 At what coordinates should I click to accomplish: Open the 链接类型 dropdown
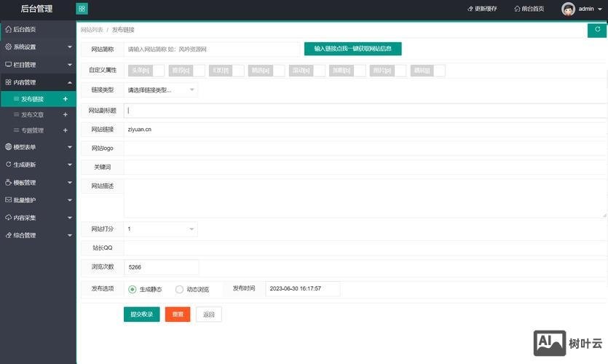pyautogui.click(x=160, y=90)
